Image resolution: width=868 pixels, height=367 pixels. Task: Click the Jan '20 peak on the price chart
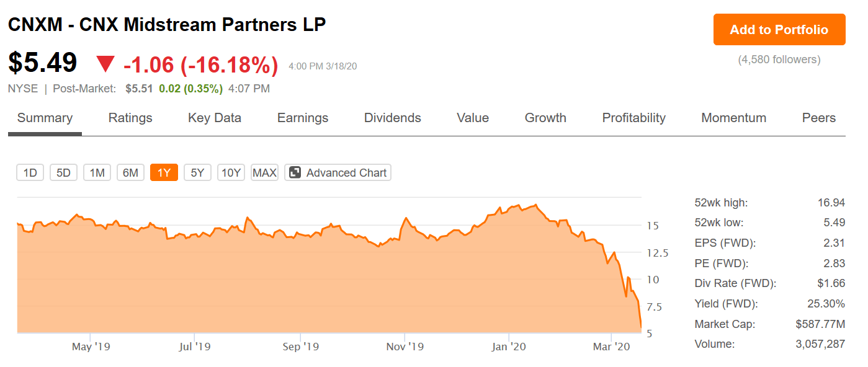coord(535,205)
